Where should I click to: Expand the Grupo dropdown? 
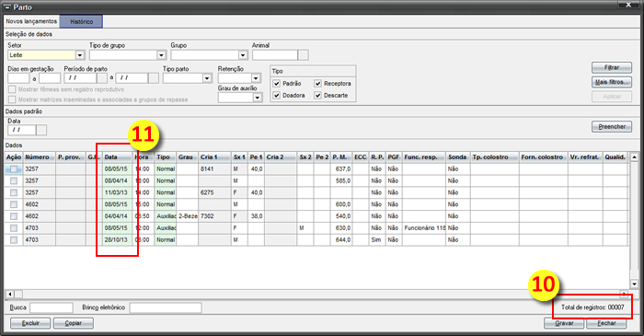point(243,55)
